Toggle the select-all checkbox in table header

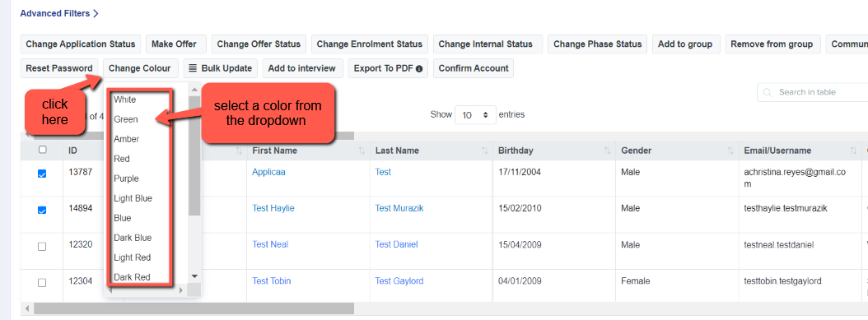(x=42, y=150)
